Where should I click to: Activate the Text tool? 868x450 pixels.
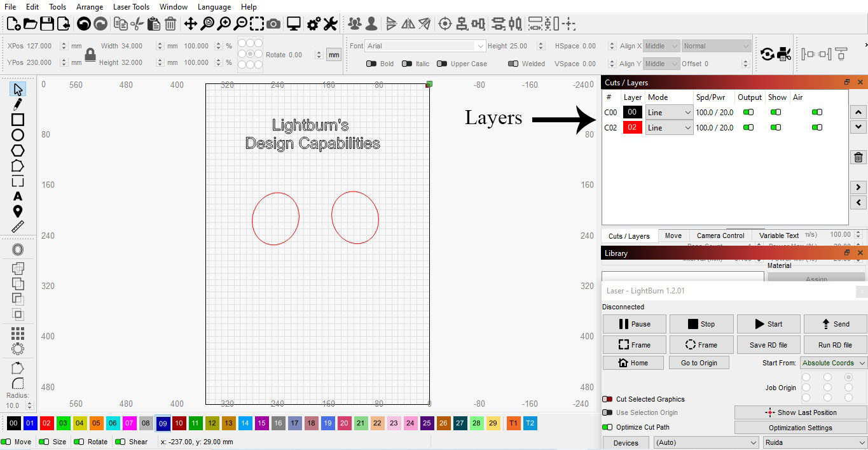pyautogui.click(x=17, y=197)
